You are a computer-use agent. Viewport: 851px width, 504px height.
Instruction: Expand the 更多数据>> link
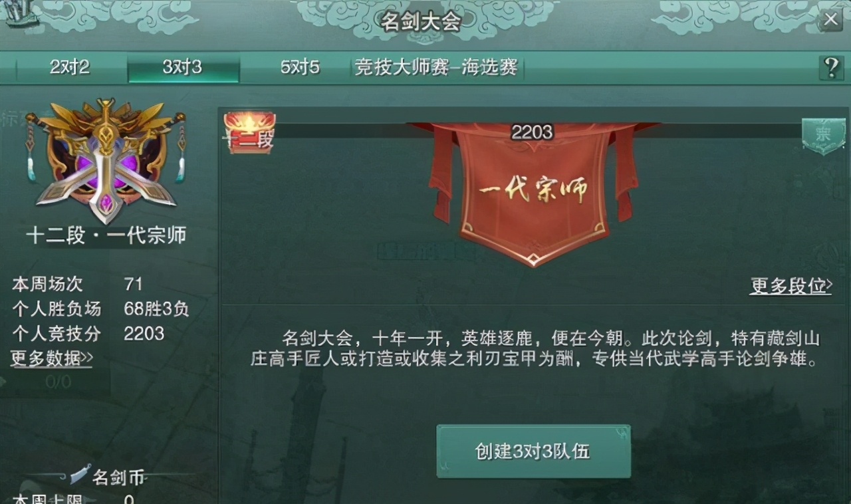(52, 358)
